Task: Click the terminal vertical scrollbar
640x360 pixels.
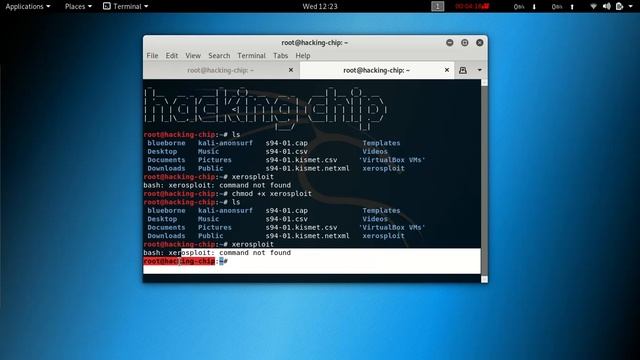Action: point(484,181)
